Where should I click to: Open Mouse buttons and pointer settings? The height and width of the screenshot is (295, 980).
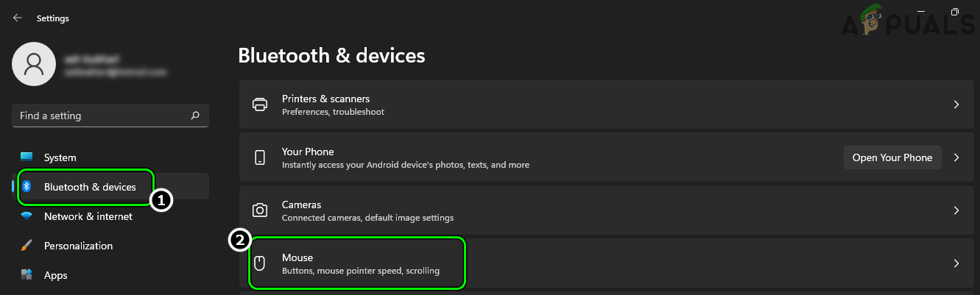[360, 263]
